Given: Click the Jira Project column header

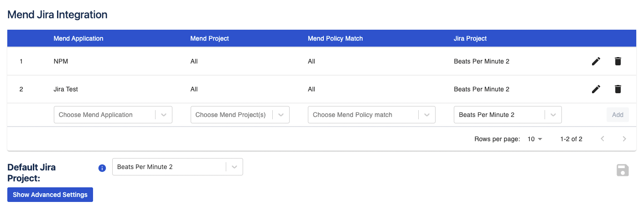Looking at the screenshot, I should point(470,38).
